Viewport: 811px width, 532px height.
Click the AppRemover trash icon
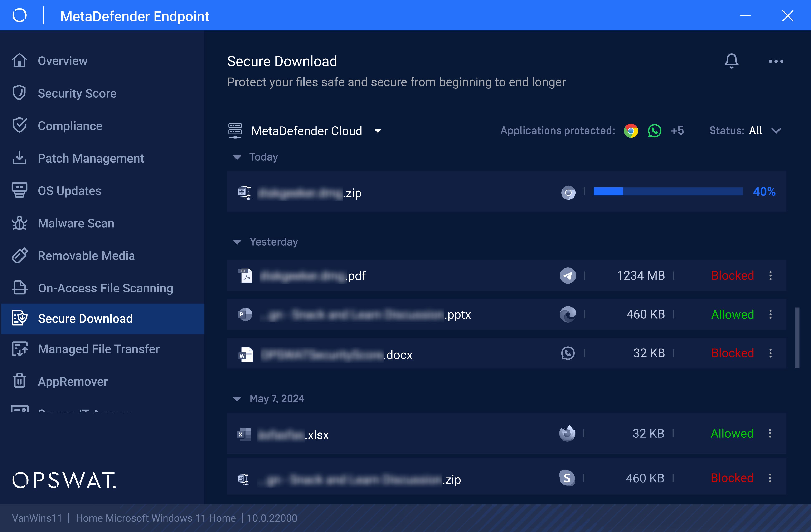[x=19, y=381]
